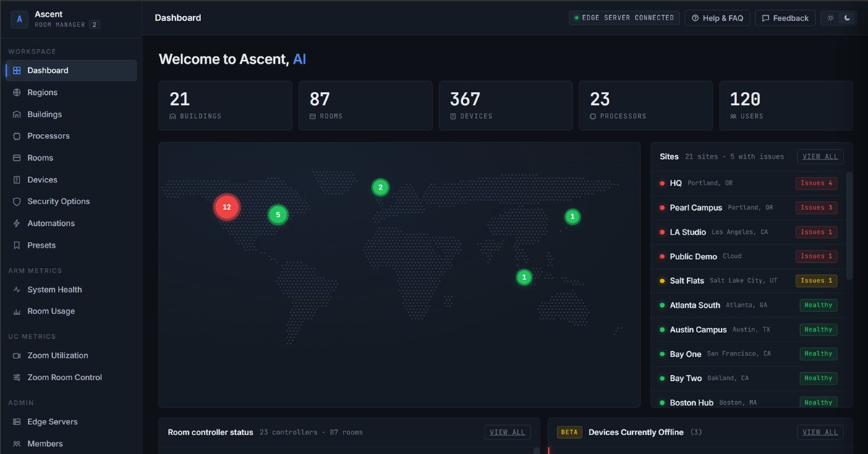Open the Automations page
The image size is (868, 454).
pyautogui.click(x=71, y=223)
